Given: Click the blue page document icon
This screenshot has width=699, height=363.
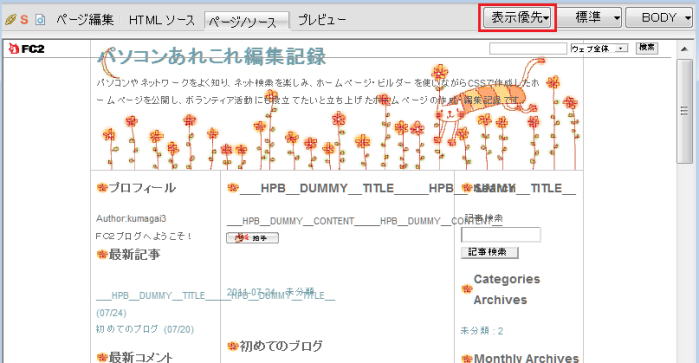Looking at the screenshot, I should [40, 20].
